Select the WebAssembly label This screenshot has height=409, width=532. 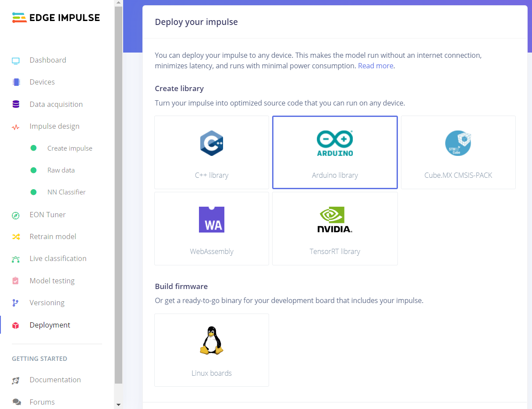click(212, 251)
